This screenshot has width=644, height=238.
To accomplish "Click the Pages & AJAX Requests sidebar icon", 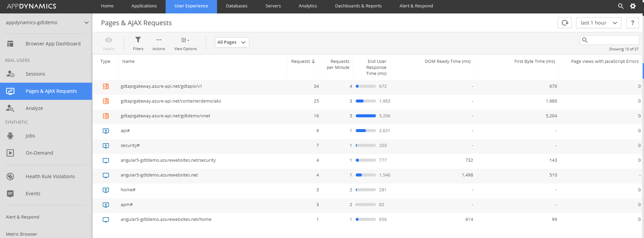I will [x=10, y=91].
